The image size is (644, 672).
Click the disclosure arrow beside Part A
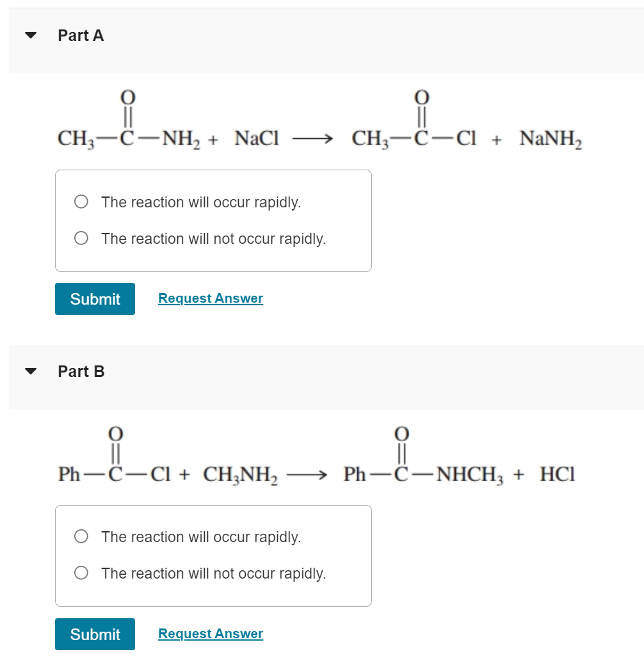31,35
